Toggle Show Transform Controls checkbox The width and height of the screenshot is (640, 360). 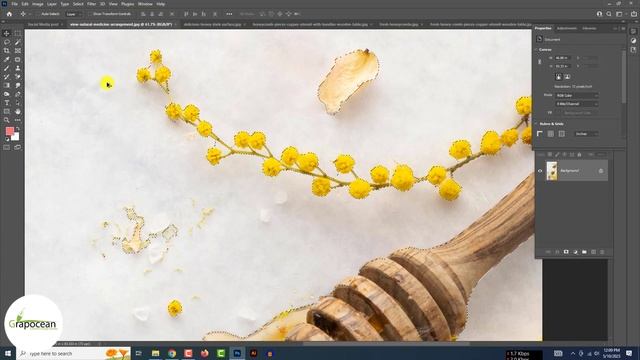click(90, 14)
